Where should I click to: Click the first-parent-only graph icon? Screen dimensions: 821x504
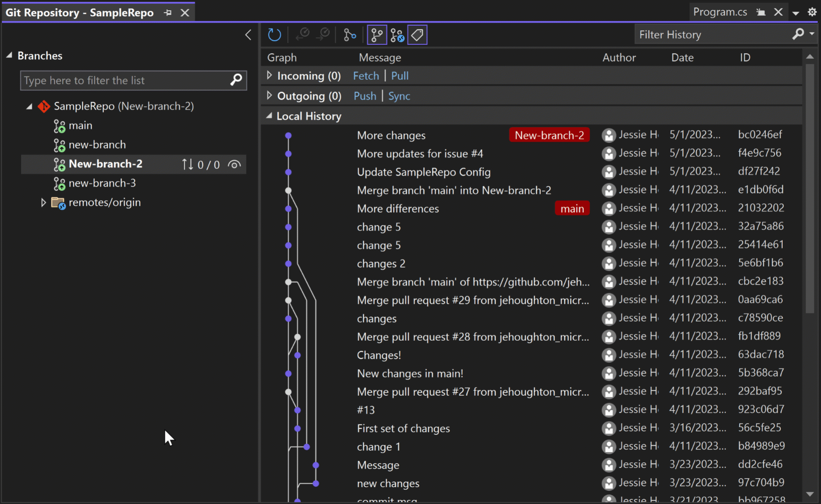click(x=349, y=35)
